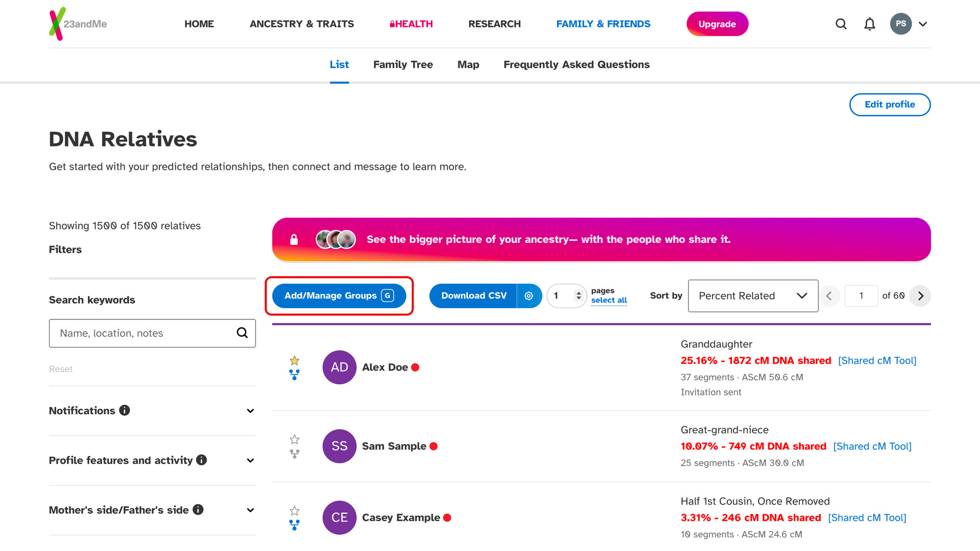Click the PS profile avatar

pyautogui.click(x=901, y=24)
